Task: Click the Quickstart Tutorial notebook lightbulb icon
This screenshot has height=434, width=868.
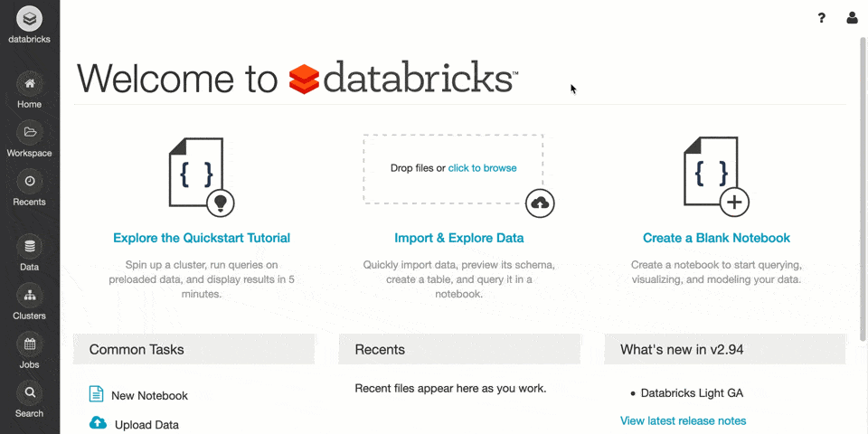Action: pyautogui.click(x=221, y=202)
